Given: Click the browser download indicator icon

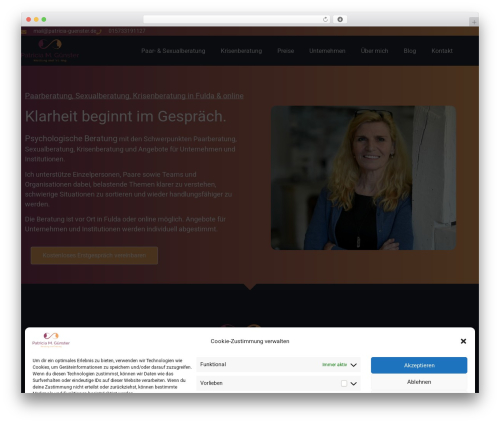Looking at the screenshot, I should 340,19.
